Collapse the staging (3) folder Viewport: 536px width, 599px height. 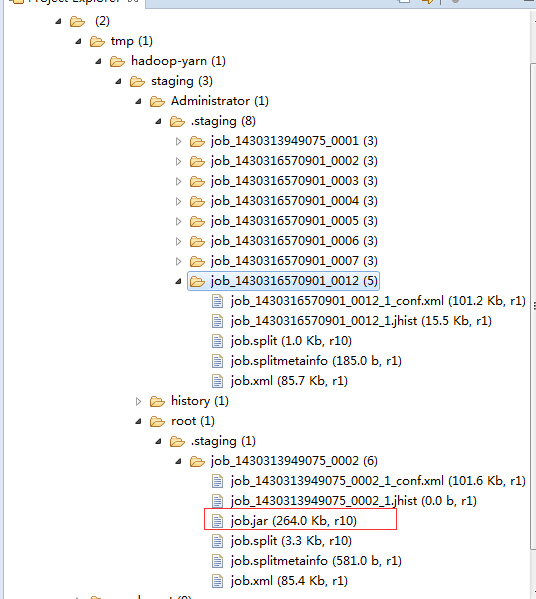[x=118, y=81]
